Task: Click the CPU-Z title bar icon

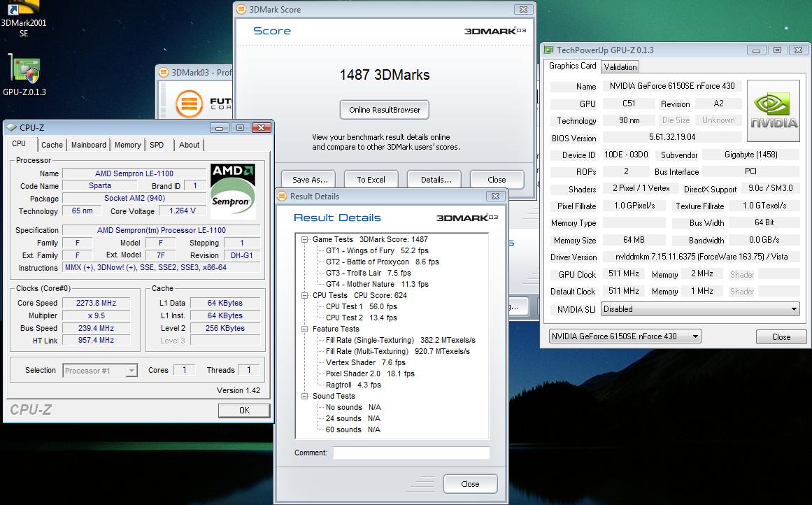Action: coord(12,127)
